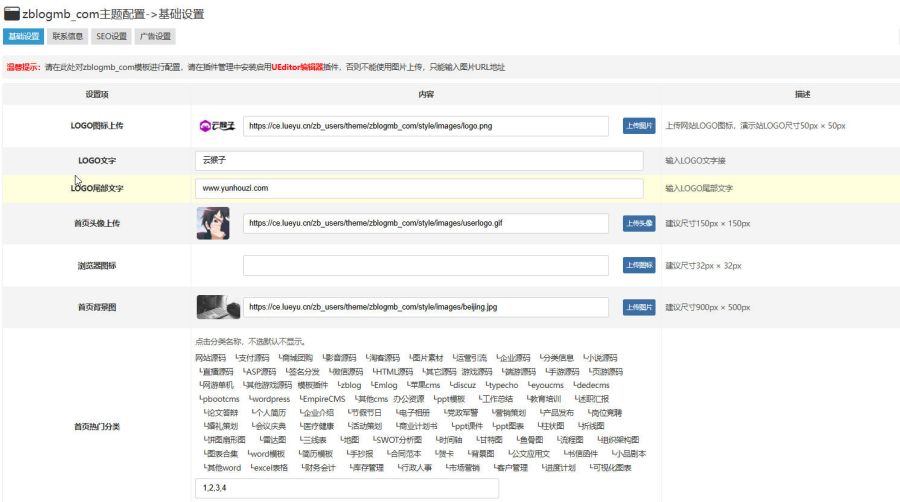
Task: Switch to the SEO设置 tab
Action: pos(111,36)
